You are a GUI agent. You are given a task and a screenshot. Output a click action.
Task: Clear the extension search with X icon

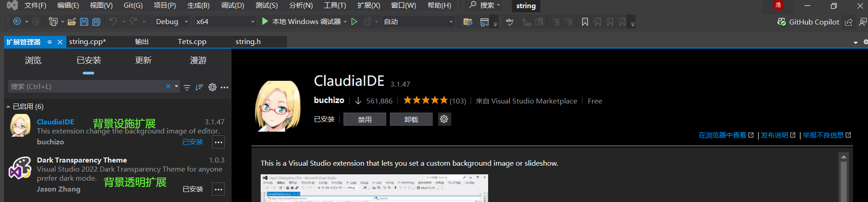(x=168, y=86)
